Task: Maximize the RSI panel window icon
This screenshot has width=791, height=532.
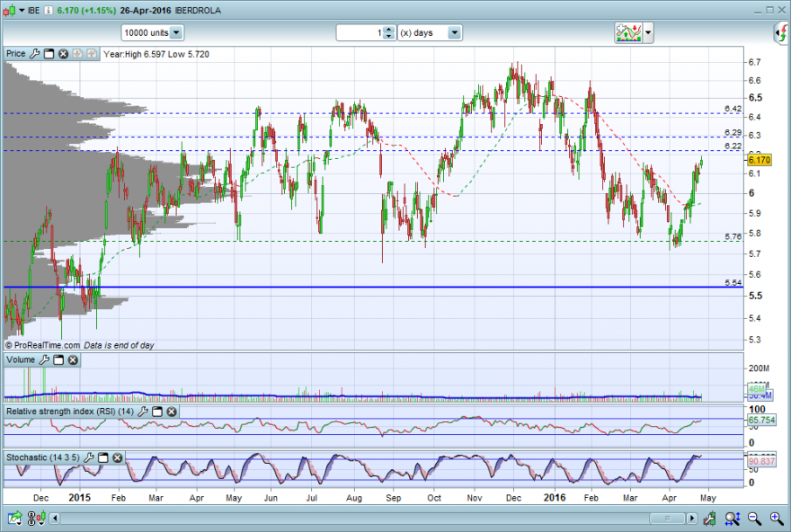Action: tap(157, 412)
